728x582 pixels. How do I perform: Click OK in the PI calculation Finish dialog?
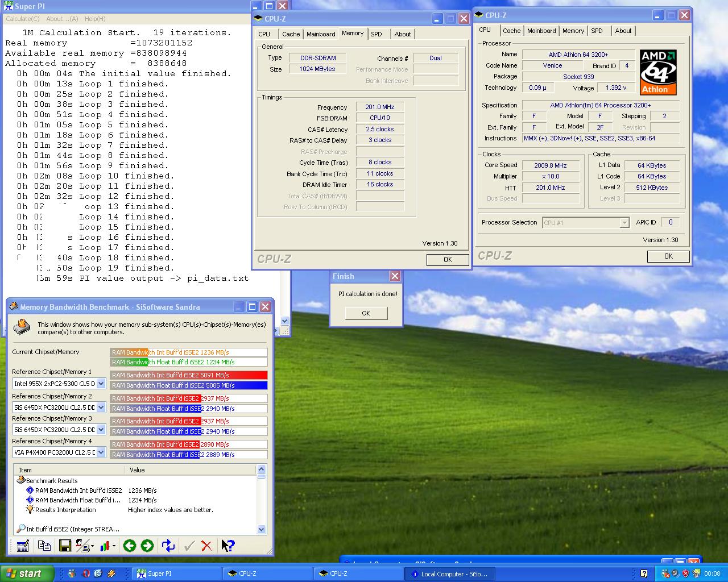coord(366,313)
